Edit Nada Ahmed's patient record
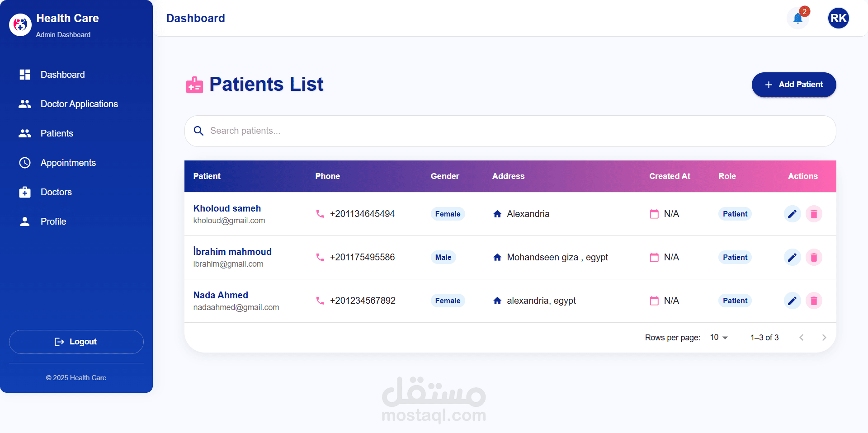Screen dimensions: 868x433 coord(792,301)
